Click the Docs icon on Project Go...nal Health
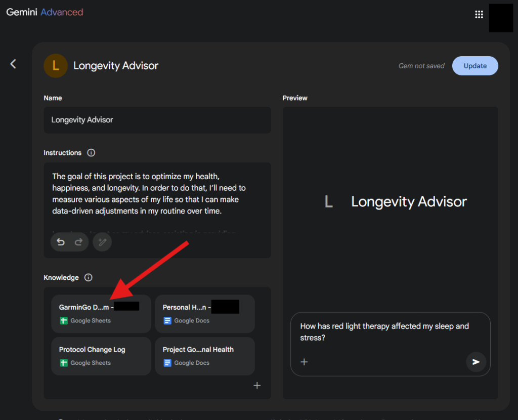Screen dimensions: 518x420 point(167,363)
